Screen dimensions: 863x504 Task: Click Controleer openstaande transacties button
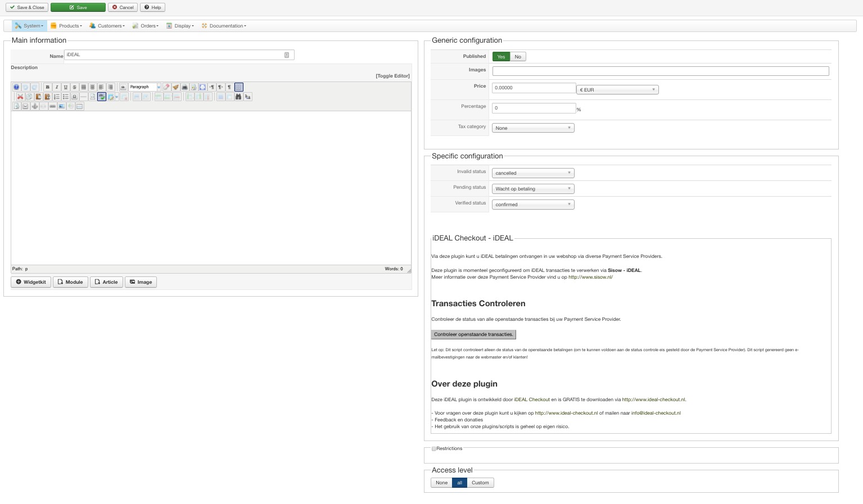473,334
